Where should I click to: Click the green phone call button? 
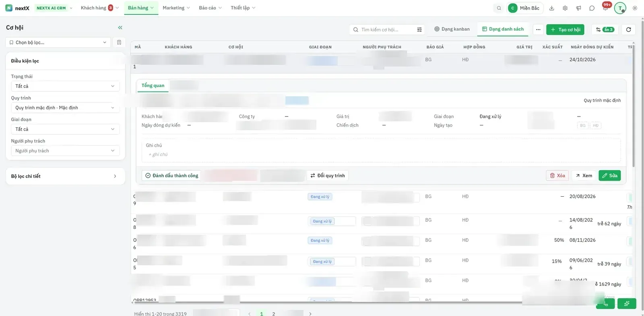pyautogui.click(x=605, y=304)
